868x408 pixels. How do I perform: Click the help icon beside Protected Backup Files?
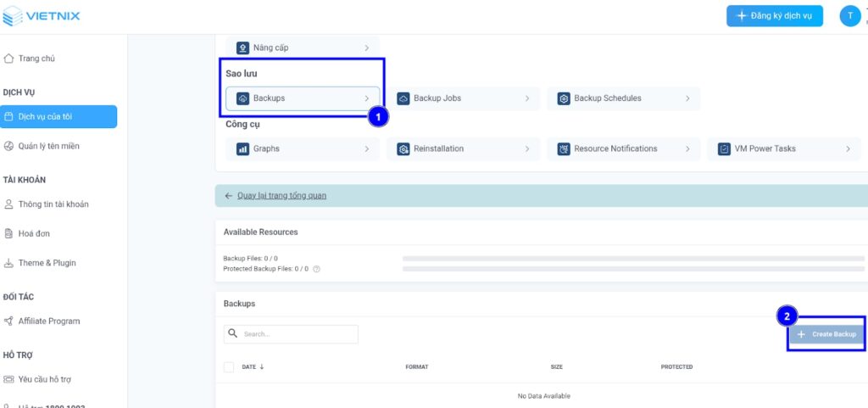[x=317, y=269]
